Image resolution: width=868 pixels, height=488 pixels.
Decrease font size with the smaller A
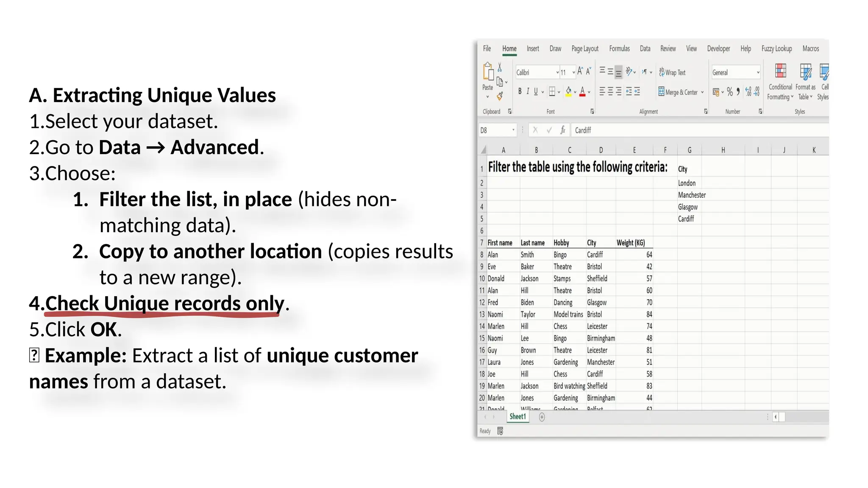click(x=589, y=71)
